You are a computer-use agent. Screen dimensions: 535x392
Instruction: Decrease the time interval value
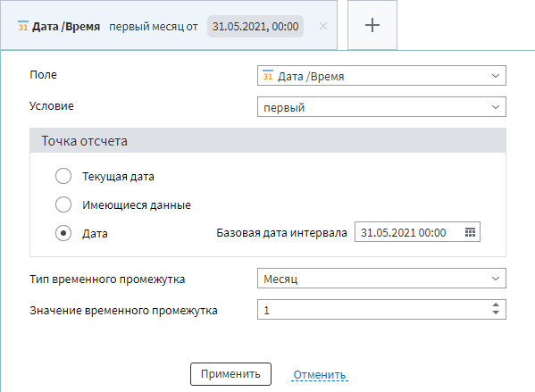pos(496,313)
